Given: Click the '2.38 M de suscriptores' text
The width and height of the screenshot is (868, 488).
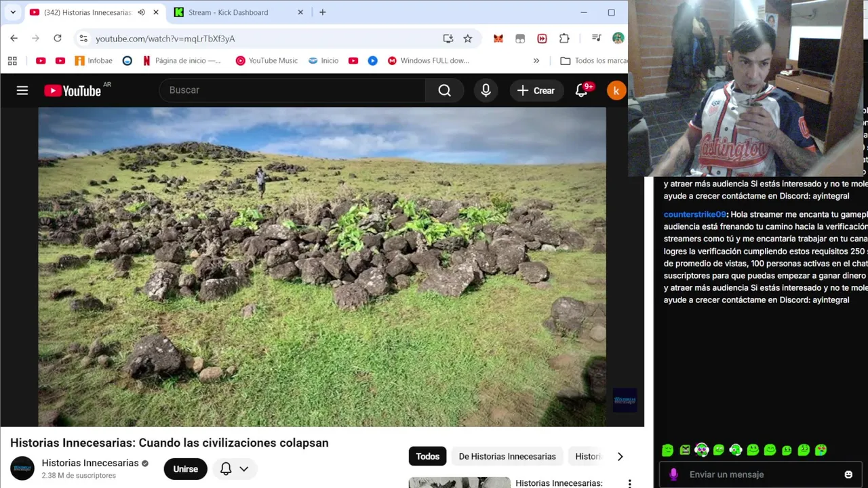Looking at the screenshot, I should coord(79,476).
